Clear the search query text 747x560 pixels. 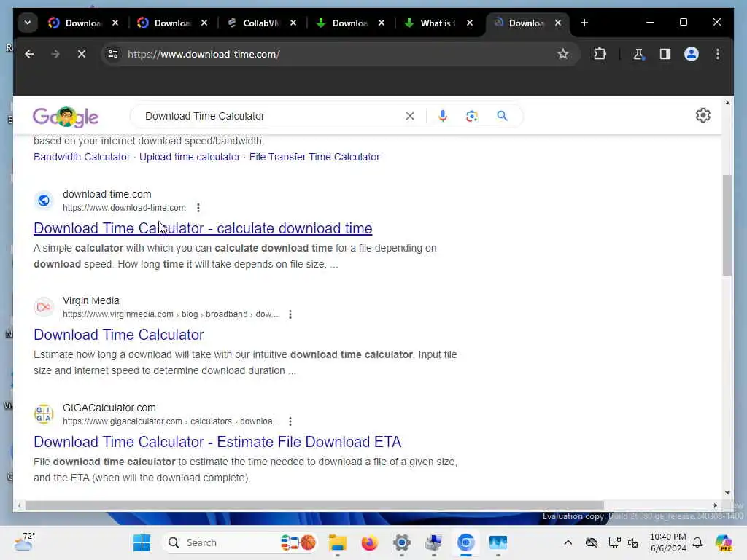coord(410,116)
